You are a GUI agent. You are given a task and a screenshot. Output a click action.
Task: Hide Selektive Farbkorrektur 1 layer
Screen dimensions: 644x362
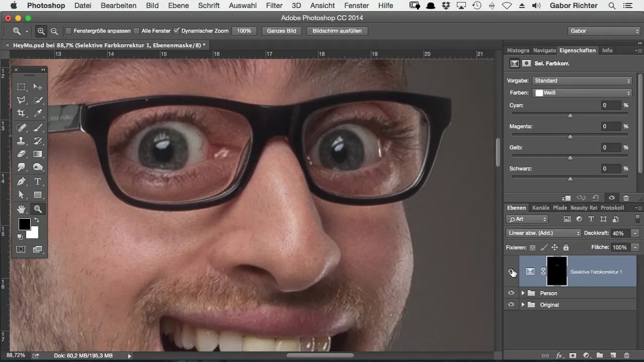point(511,271)
